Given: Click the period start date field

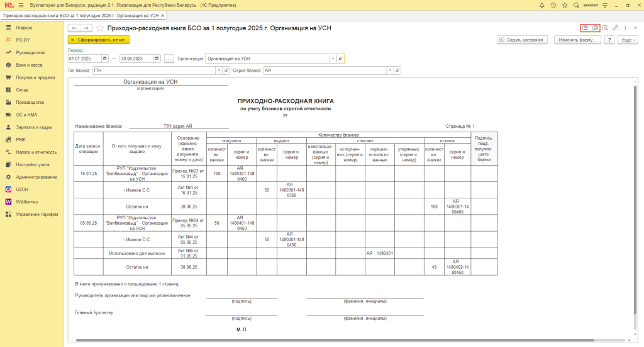Looking at the screenshot, I should pyautogui.click(x=85, y=59).
